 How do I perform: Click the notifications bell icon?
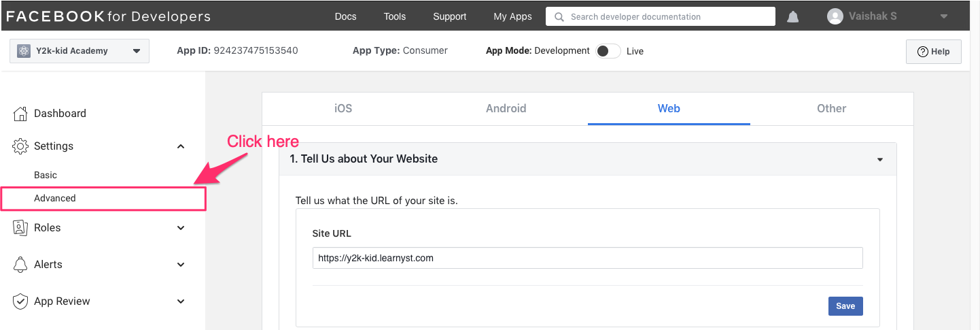pyautogui.click(x=792, y=17)
